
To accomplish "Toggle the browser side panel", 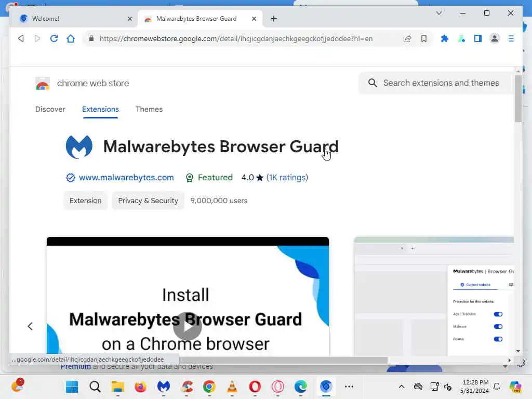I will point(478,38).
